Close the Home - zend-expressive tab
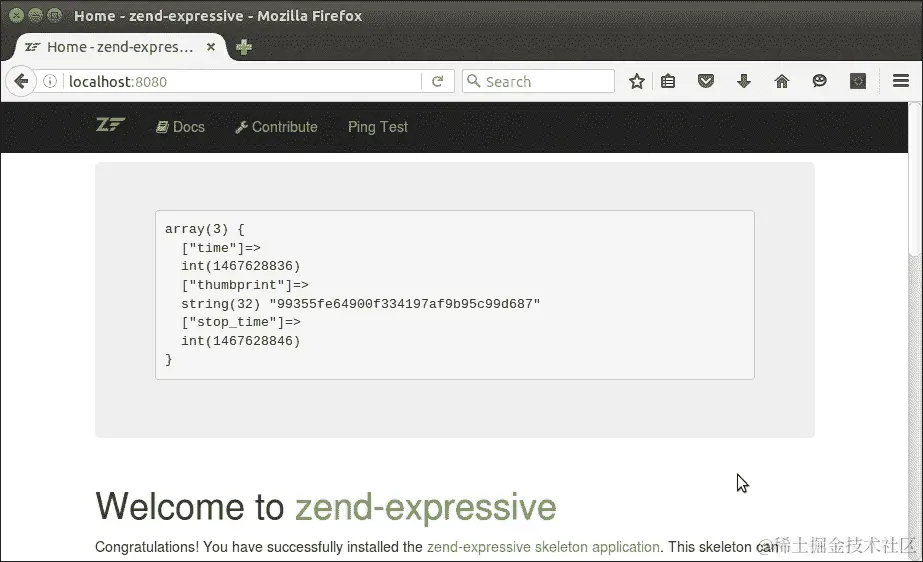The image size is (923, 562). point(211,46)
